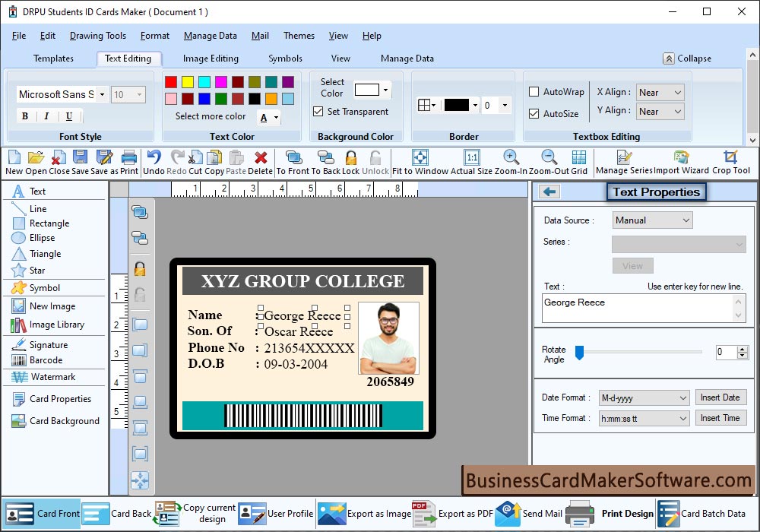This screenshot has width=760, height=532.
Task: Disable the AutoSize checkbox
Action: click(534, 113)
